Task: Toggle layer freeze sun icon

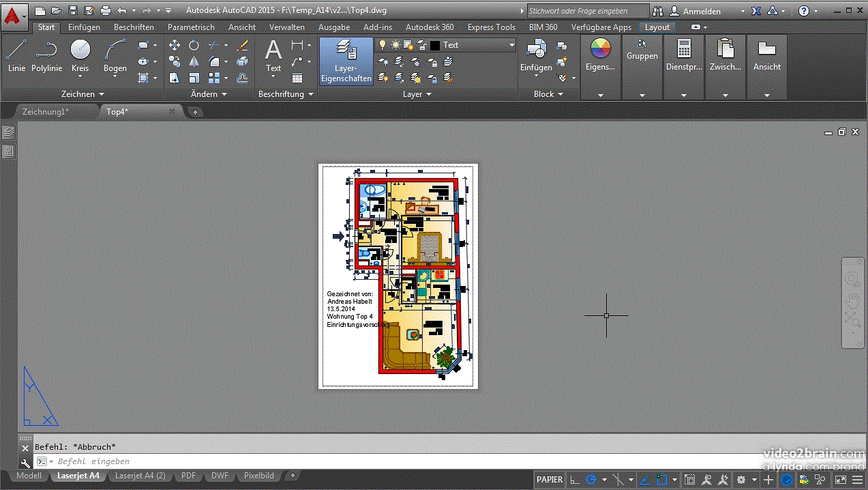Action: point(395,45)
